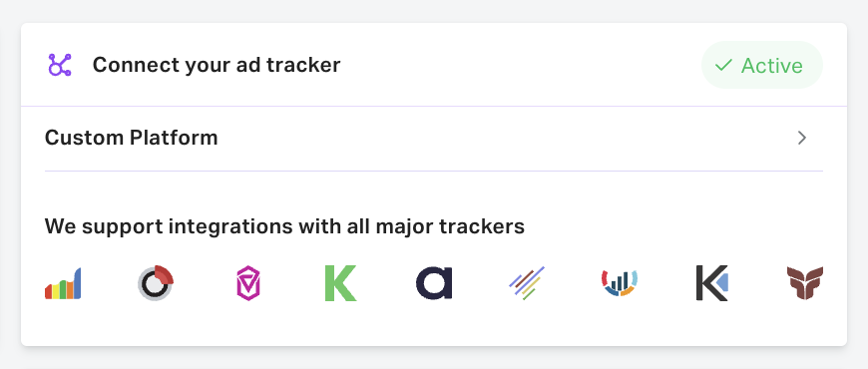
Task: Click the Connect your ad tracker heading
Action: coord(217,65)
